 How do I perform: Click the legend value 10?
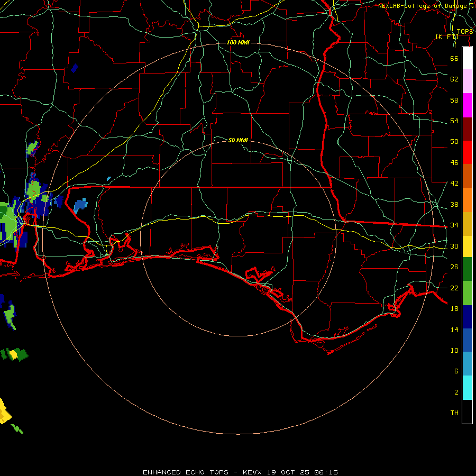pos(454,350)
